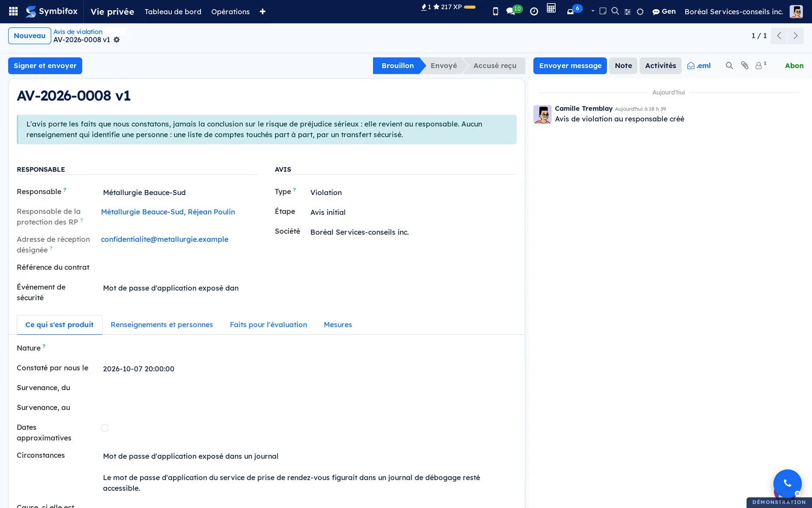The image size is (812, 508).
Task: Open the Opérations menu
Action: 230,12
